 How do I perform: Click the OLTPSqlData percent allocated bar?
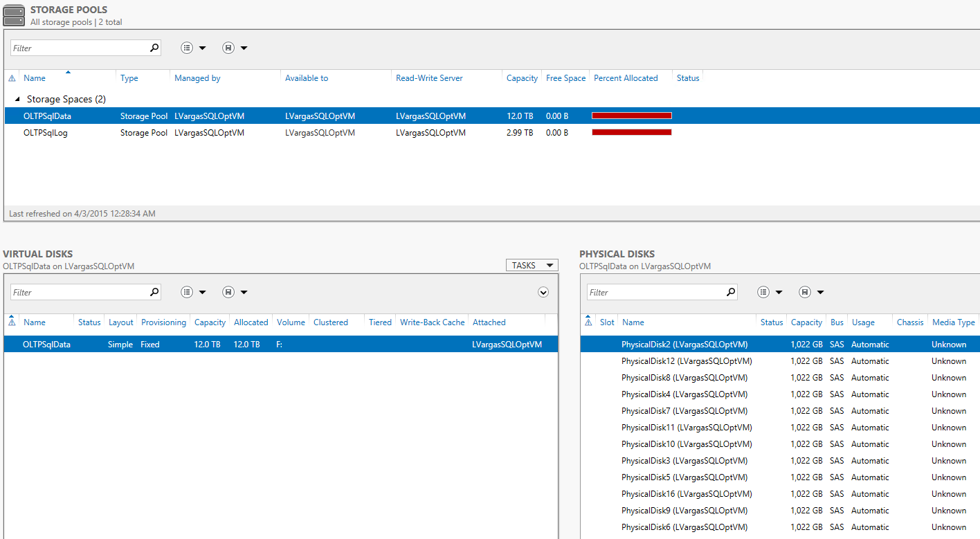pyautogui.click(x=631, y=116)
